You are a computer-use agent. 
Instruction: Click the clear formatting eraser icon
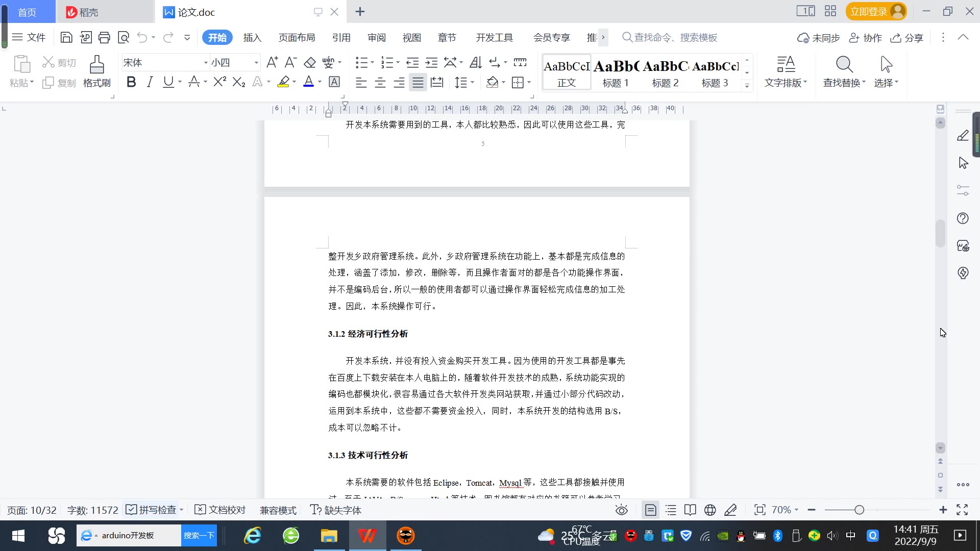[x=310, y=63]
